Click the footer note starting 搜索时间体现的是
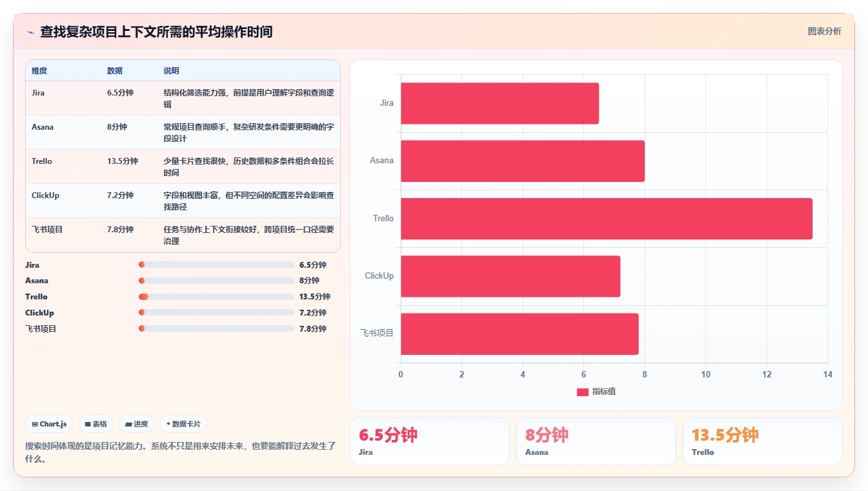 tap(181, 452)
